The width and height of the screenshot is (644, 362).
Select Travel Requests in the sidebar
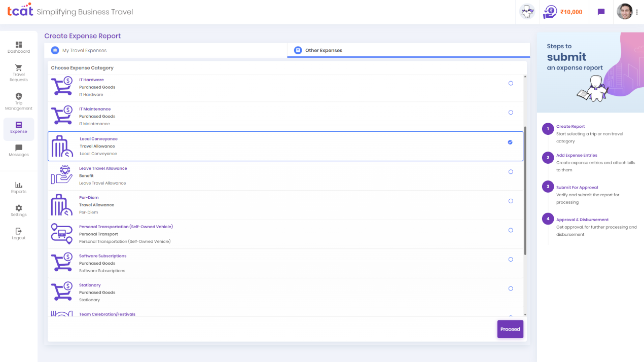coord(18,72)
